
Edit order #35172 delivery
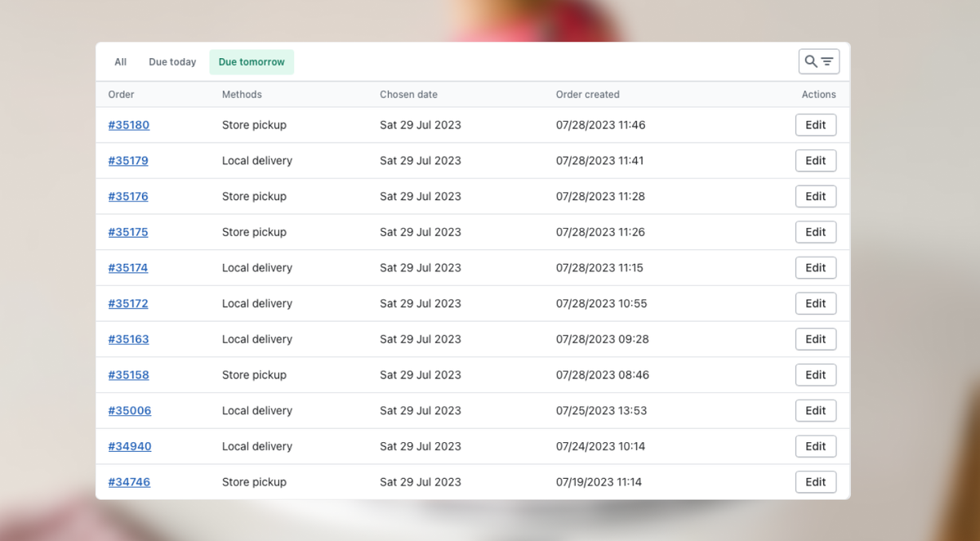[x=815, y=303]
